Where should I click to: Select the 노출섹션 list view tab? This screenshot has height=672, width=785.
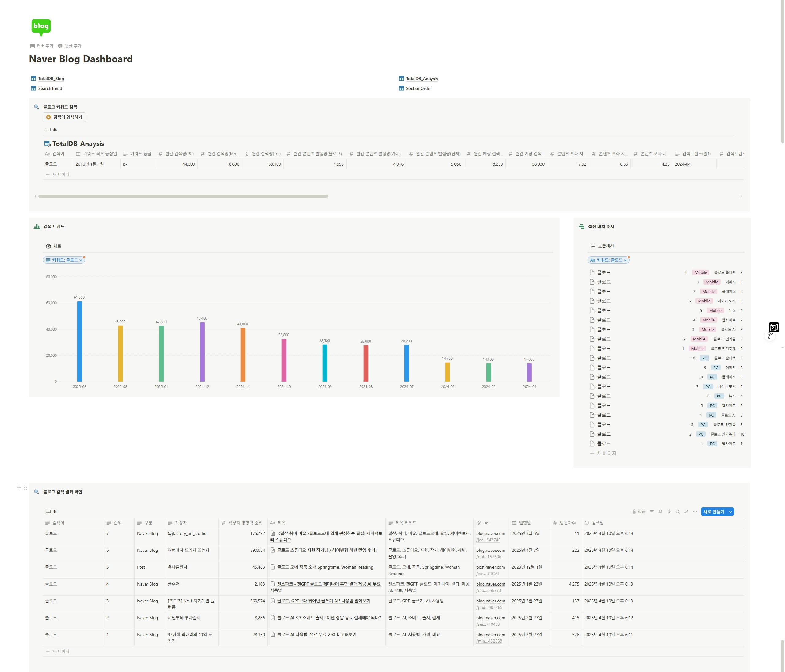point(602,246)
